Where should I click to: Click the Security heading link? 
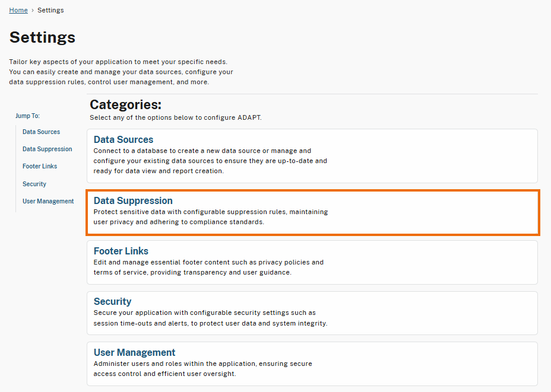click(112, 301)
